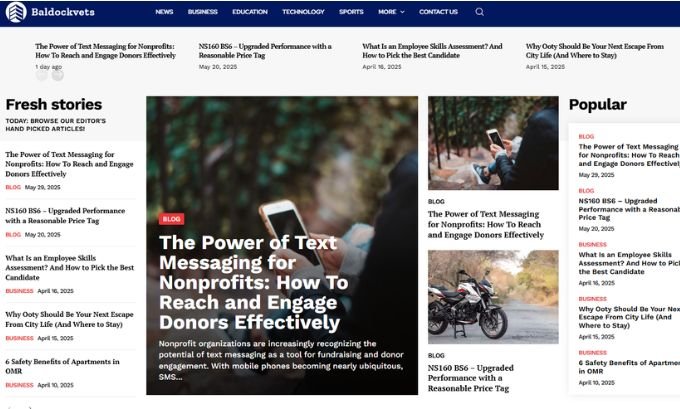The width and height of the screenshot is (680, 409).
Task: Click the EDUCATION menu item
Action: click(x=250, y=12)
